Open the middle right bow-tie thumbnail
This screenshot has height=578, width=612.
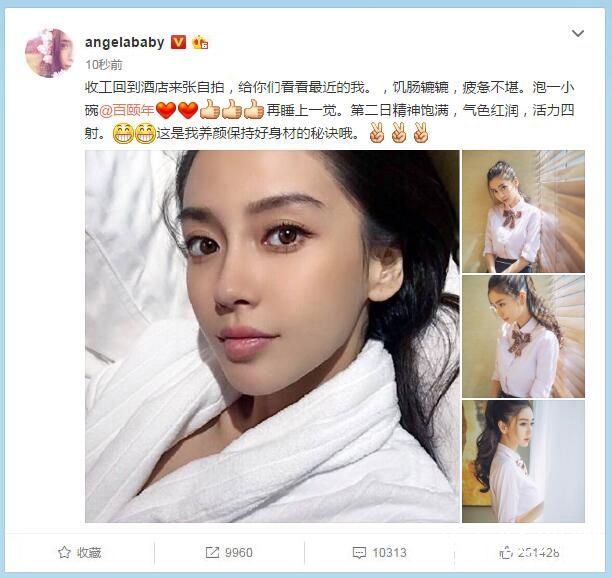click(523, 336)
